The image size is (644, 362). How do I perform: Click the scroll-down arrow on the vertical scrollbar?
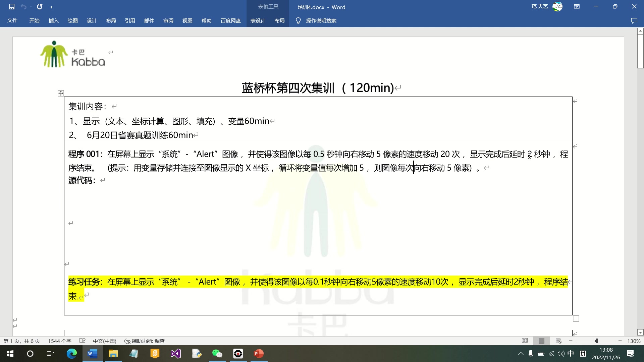[x=640, y=333]
